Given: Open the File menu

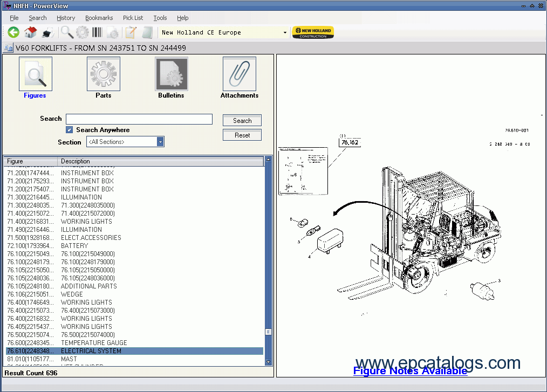Looking at the screenshot, I should click(x=14, y=18).
